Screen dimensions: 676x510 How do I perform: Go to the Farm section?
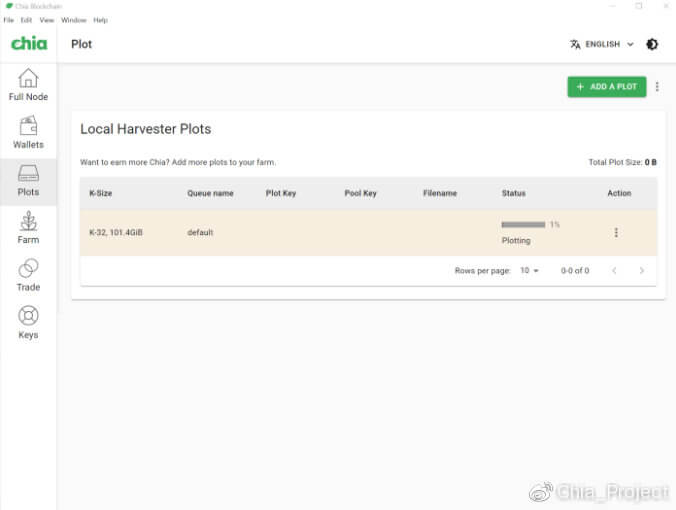pos(28,228)
